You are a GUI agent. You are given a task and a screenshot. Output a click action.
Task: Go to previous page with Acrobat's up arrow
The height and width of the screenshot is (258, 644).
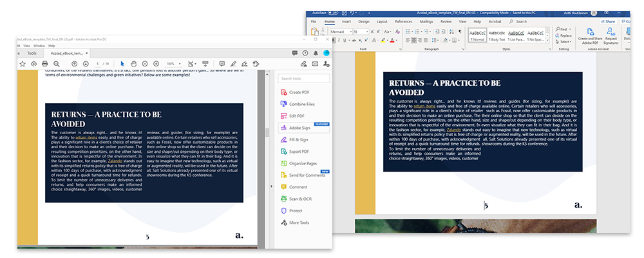(x=74, y=64)
